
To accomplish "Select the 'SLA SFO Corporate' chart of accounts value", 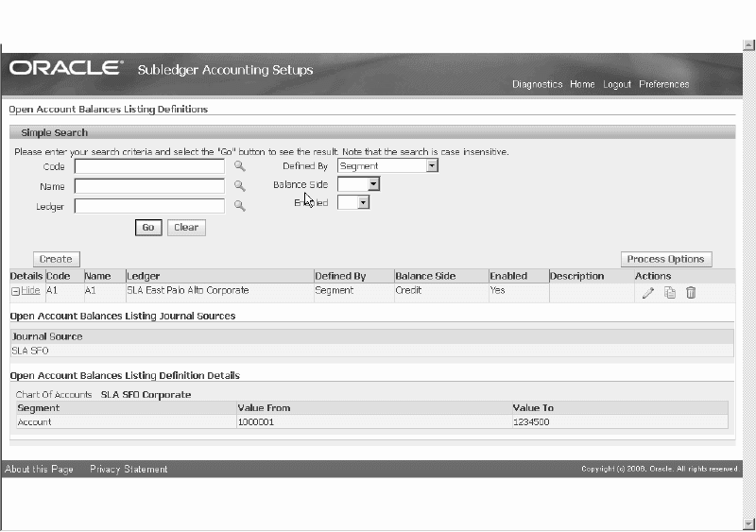I will click(146, 395).
